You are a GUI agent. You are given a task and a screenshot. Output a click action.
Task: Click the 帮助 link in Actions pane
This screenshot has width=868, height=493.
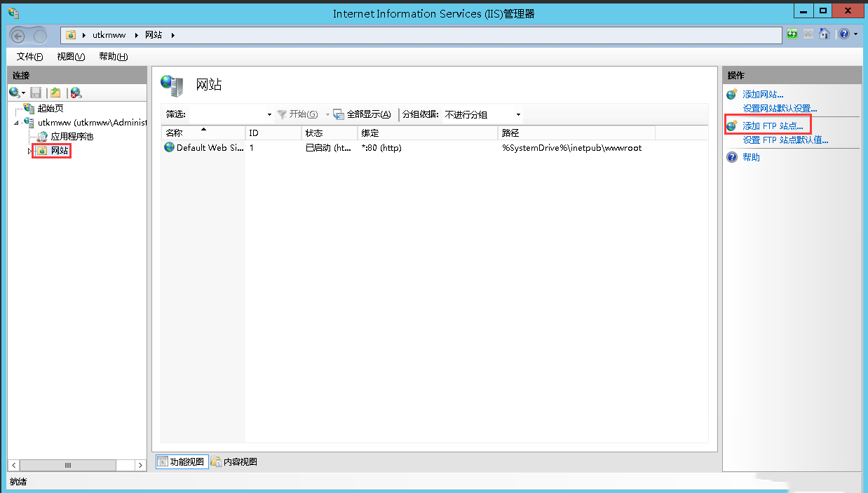point(751,157)
